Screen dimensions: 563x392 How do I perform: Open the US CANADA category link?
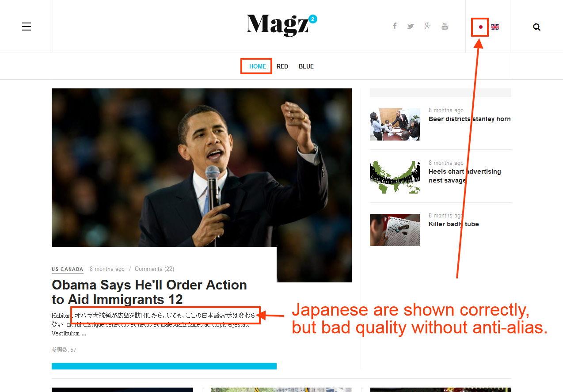[x=68, y=269]
